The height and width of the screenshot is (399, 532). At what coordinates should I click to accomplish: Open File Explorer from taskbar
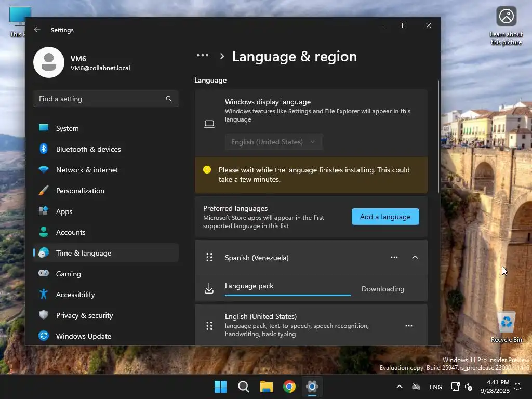267,387
